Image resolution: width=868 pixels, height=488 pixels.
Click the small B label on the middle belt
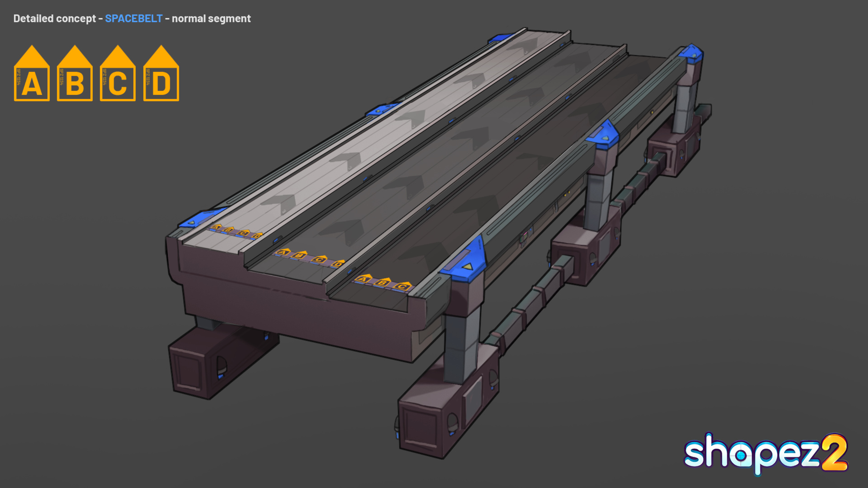[x=299, y=255]
